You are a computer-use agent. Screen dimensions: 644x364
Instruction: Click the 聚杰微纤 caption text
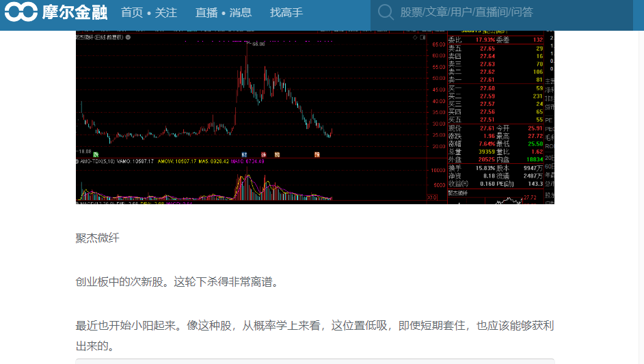coord(97,238)
